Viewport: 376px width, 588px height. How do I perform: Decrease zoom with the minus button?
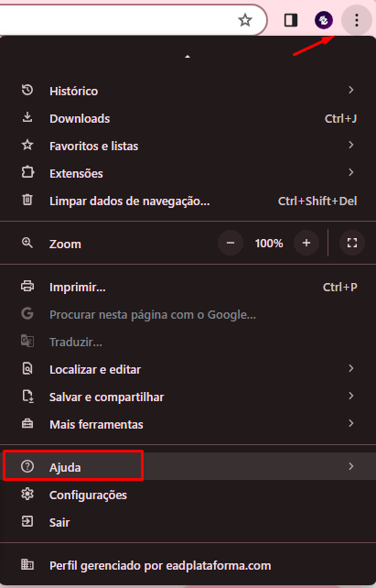pyautogui.click(x=231, y=243)
